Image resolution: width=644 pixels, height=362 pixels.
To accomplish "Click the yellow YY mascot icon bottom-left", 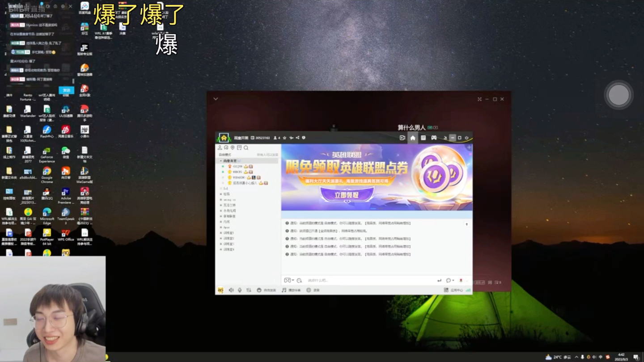I will (220, 290).
